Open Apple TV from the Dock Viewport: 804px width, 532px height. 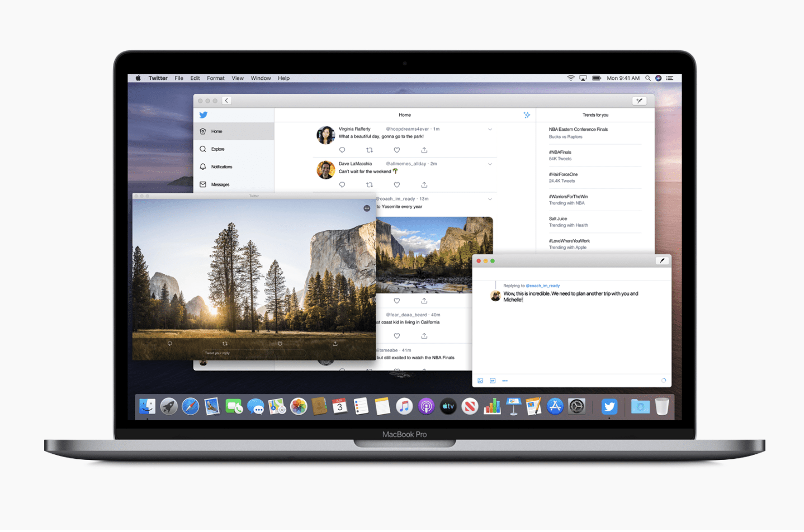coord(448,406)
